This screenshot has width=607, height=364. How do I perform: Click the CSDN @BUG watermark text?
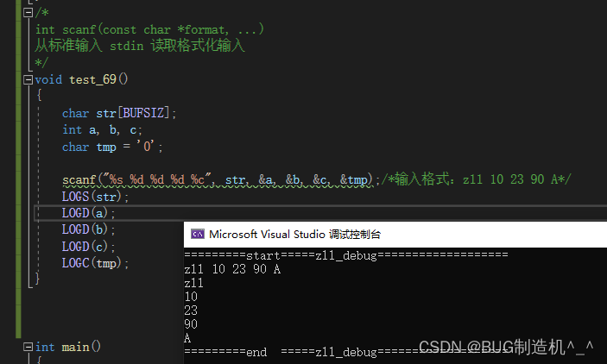(x=506, y=347)
